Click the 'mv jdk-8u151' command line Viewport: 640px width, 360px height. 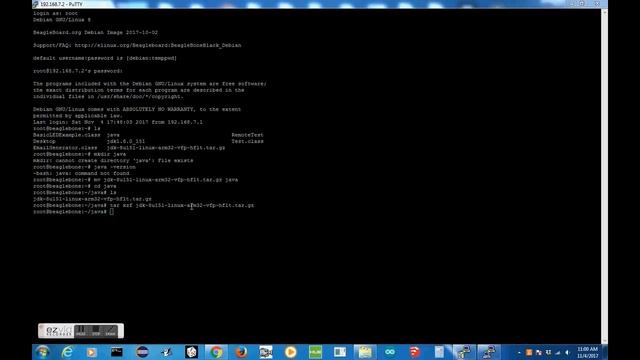tap(136, 180)
